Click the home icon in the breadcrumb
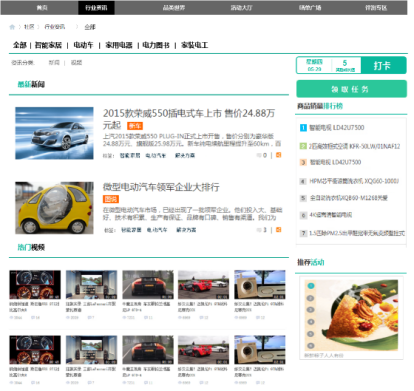Viewport: 414px width, 391px height. pyautogui.click(x=12, y=27)
